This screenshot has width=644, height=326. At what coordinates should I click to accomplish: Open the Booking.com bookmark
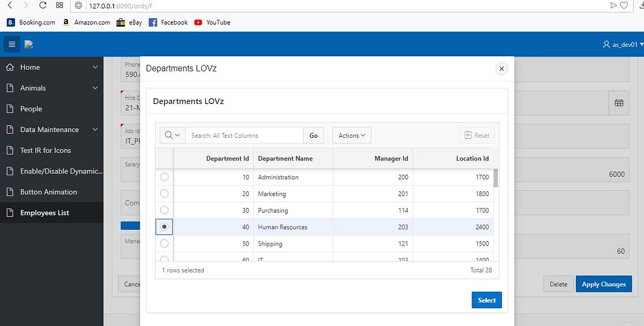[31, 23]
